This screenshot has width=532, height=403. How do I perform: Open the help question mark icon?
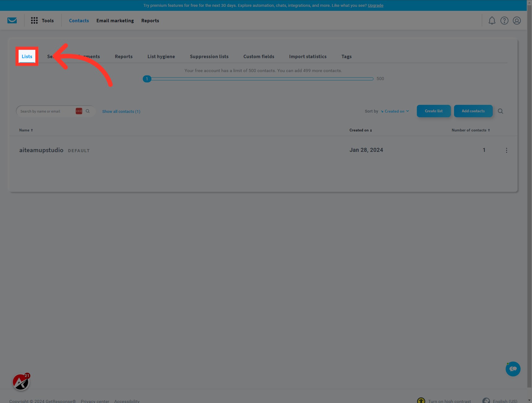504,20
